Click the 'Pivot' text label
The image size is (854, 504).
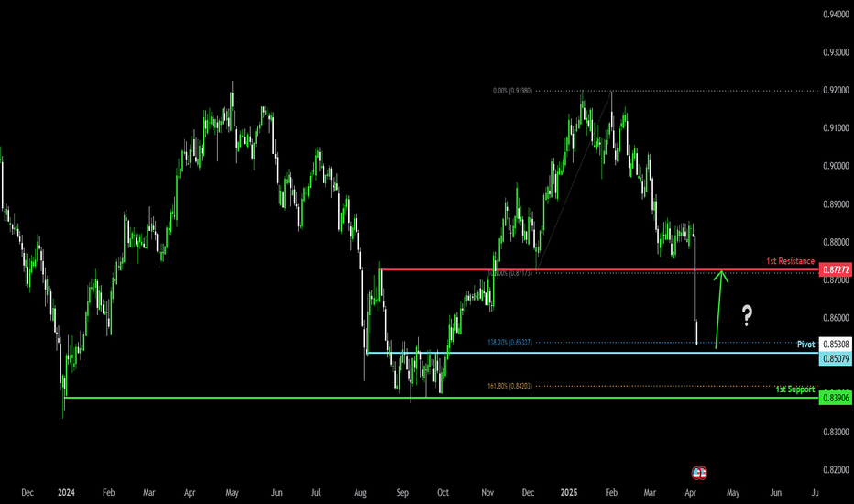click(806, 345)
